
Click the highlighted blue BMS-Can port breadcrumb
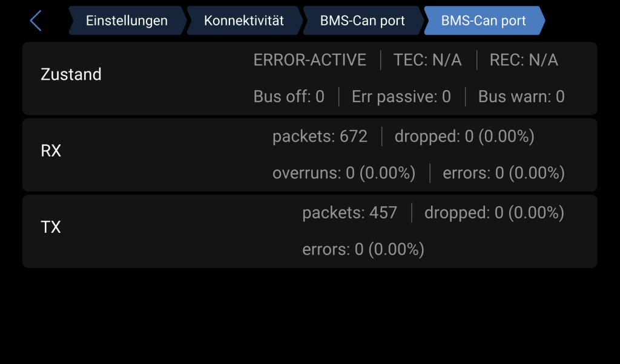[483, 21]
